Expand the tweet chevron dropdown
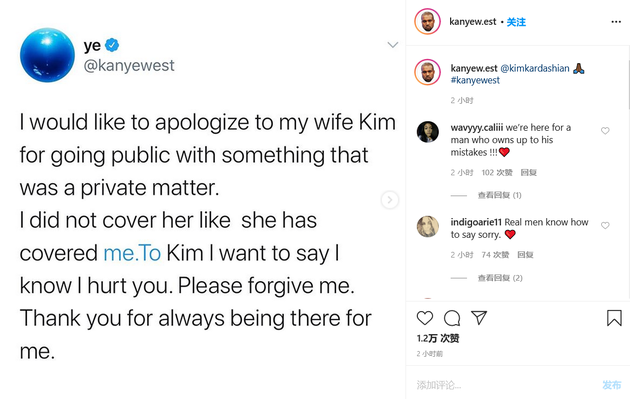The height and width of the screenshot is (399, 630). (x=393, y=45)
